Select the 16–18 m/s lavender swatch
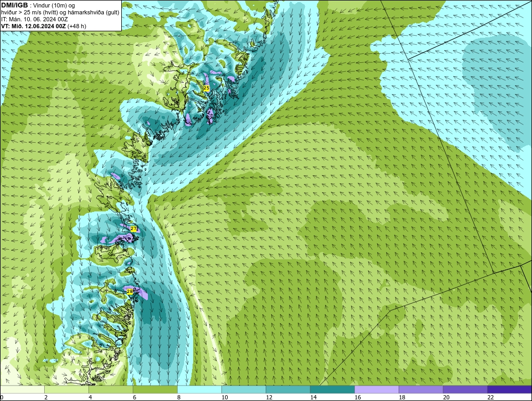This screenshot has height=401, width=532. point(377,389)
